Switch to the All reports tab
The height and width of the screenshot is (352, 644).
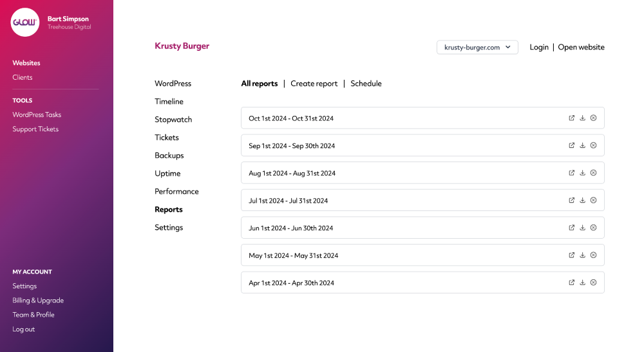pyautogui.click(x=260, y=84)
